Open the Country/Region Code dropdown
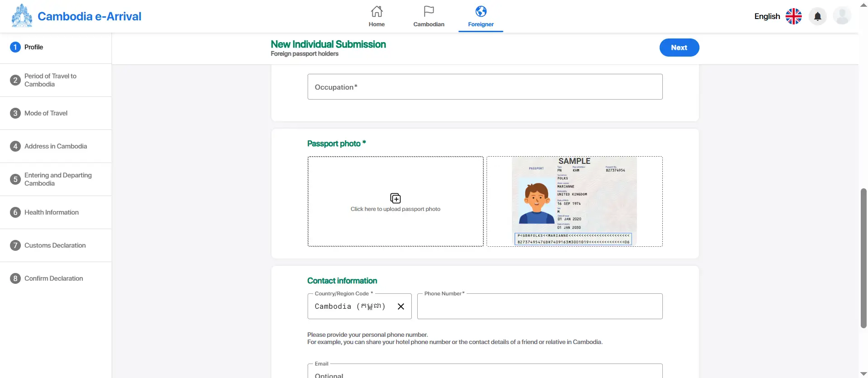This screenshot has width=868, height=378. (359, 306)
